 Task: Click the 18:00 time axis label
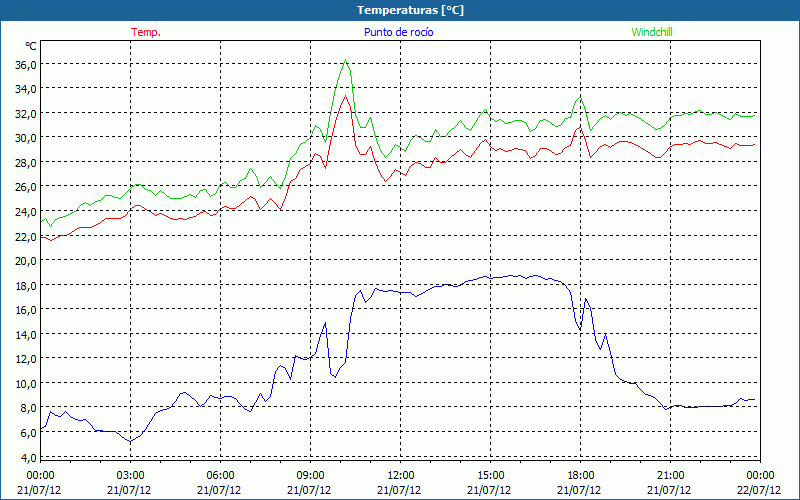(x=580, y=476)
